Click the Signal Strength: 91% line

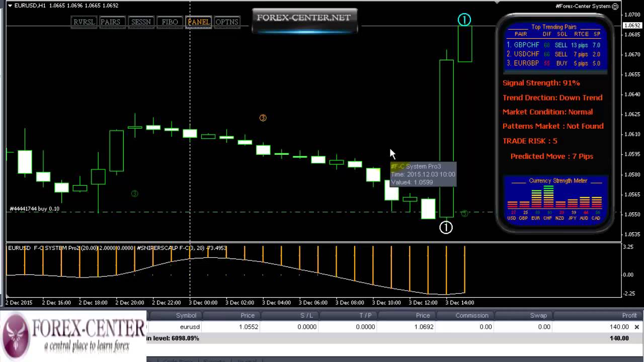point(541,83)
